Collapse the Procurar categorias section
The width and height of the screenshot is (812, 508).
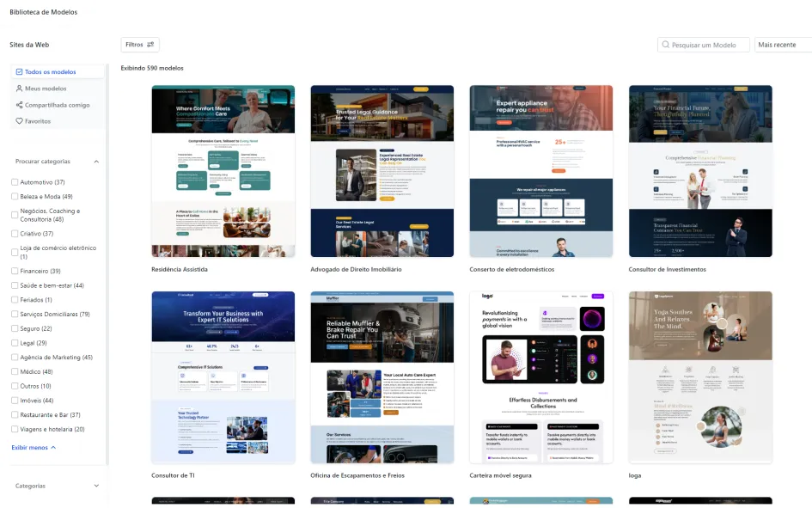[x=96, y=162]
